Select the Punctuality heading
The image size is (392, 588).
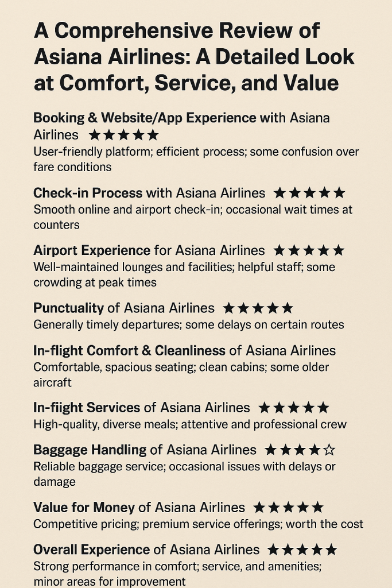tap(123, 308)
